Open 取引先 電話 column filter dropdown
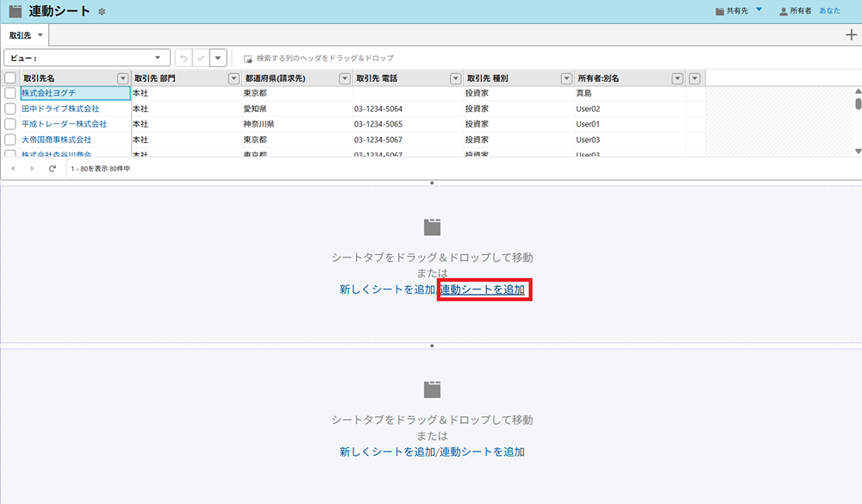The height and width of the screenshot is (504, 862). (x=456, y=78)
